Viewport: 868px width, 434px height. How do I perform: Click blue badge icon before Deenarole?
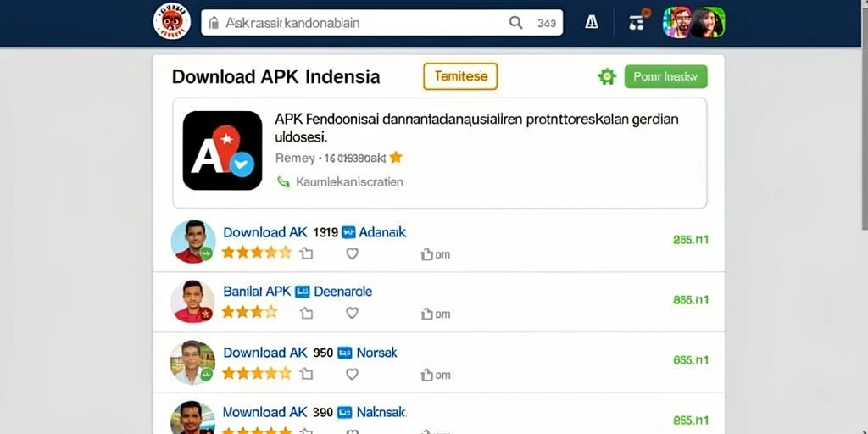[x=303, y=292]
